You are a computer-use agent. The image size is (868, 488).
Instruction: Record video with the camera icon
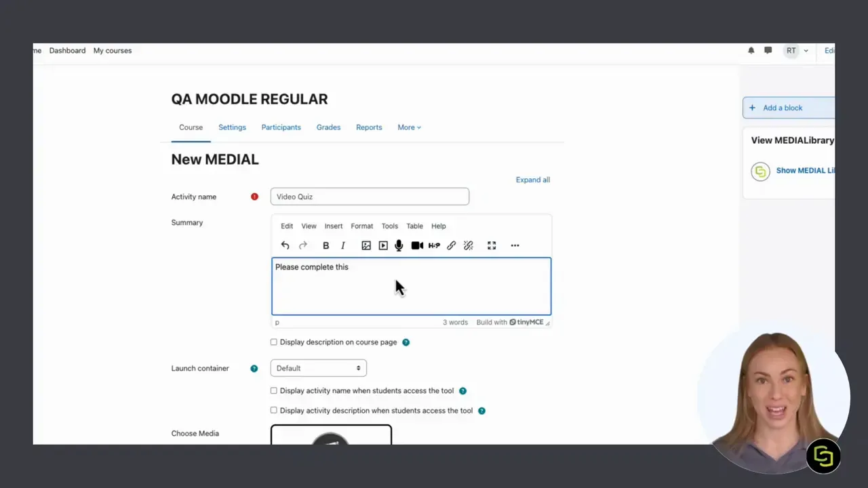[417, 245]
